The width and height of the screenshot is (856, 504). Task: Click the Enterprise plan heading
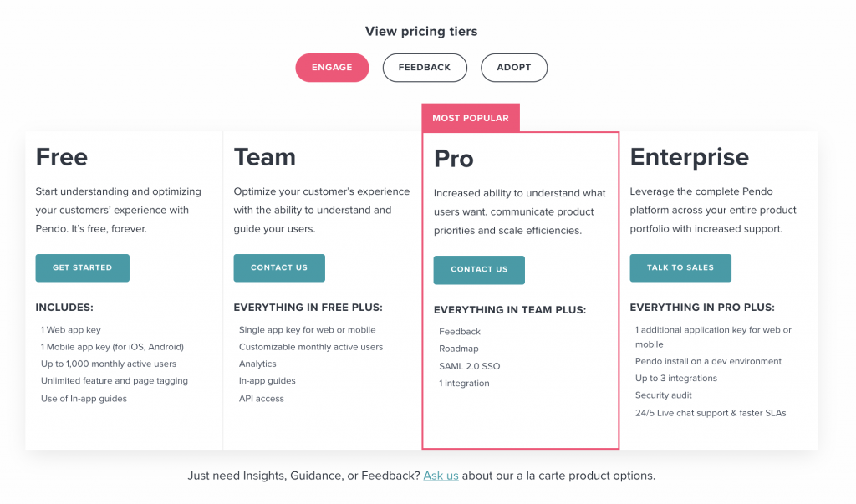pos(689,157)
